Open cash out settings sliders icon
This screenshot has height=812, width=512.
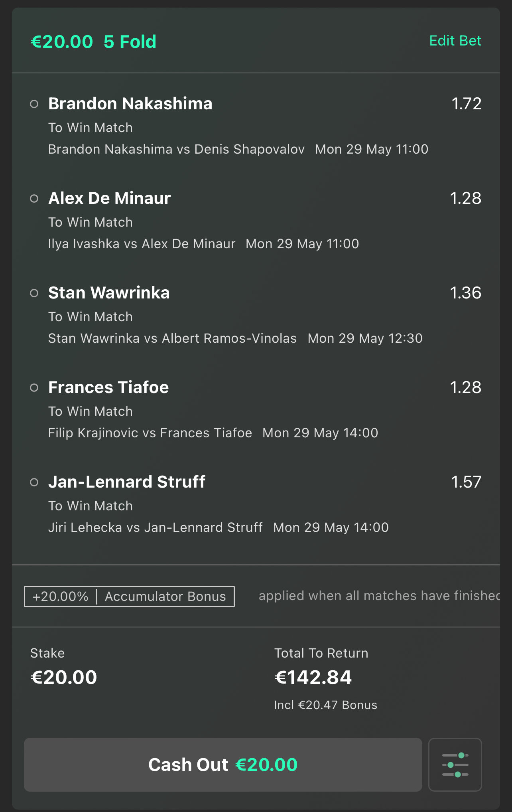[x=455, y=765]
